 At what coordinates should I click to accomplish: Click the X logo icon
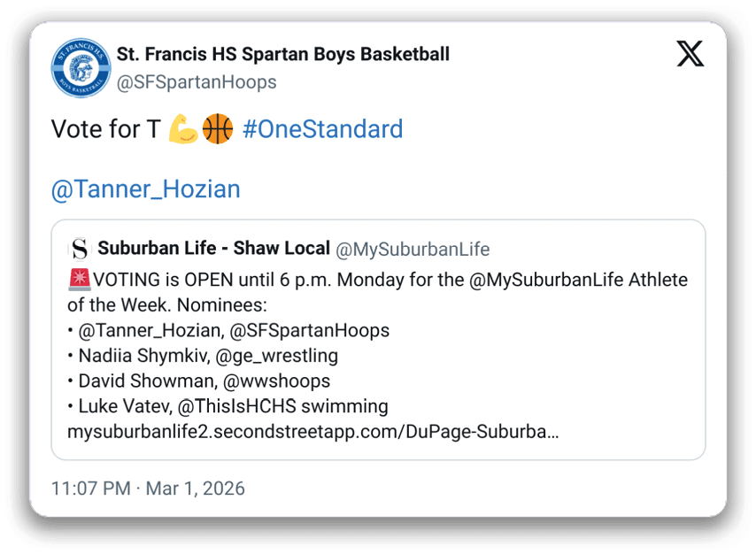690,54
